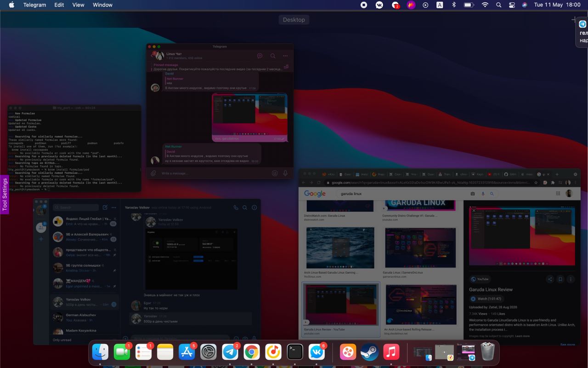Screen dimensions: 588x368
Task: Open the Google apps grid in Chrome
Action: coord(558,194)
